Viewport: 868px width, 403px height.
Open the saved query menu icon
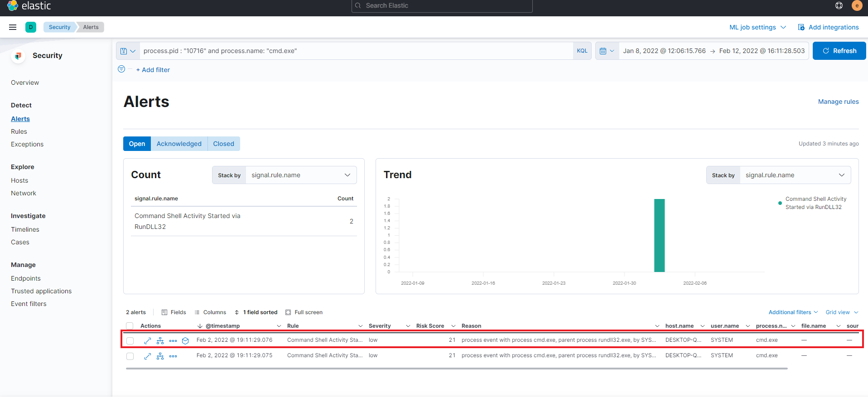[x=128, y=51]
